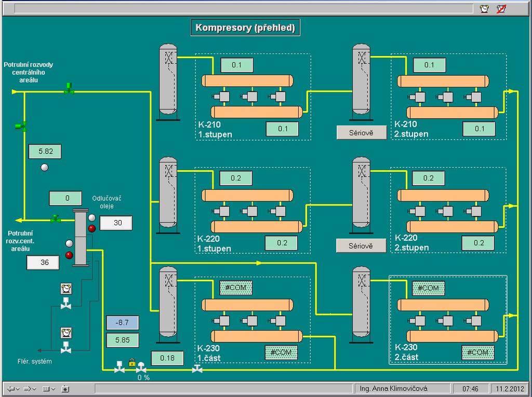
Task: Select the 0.18 value box
Action: point(167,358)
